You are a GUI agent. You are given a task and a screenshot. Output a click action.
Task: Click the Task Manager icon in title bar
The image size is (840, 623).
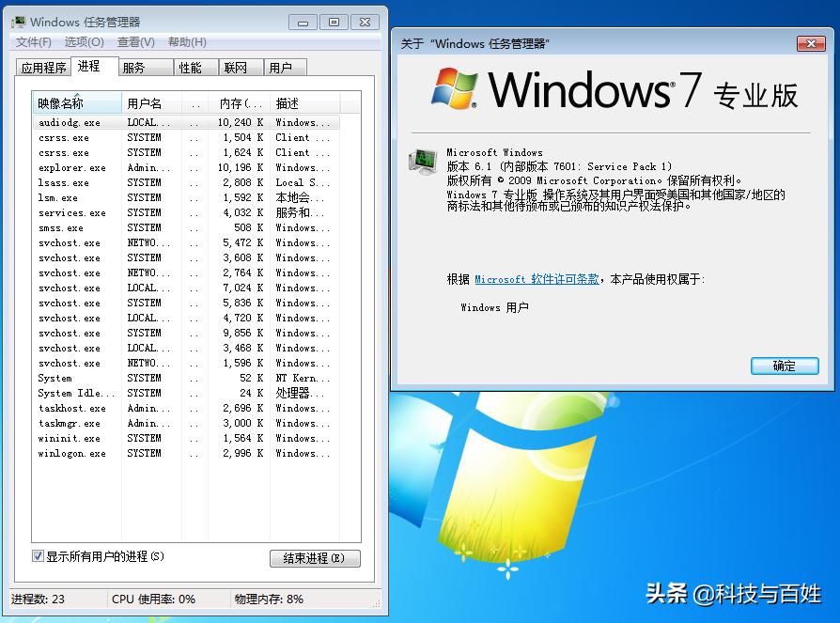tap(20, 19)
